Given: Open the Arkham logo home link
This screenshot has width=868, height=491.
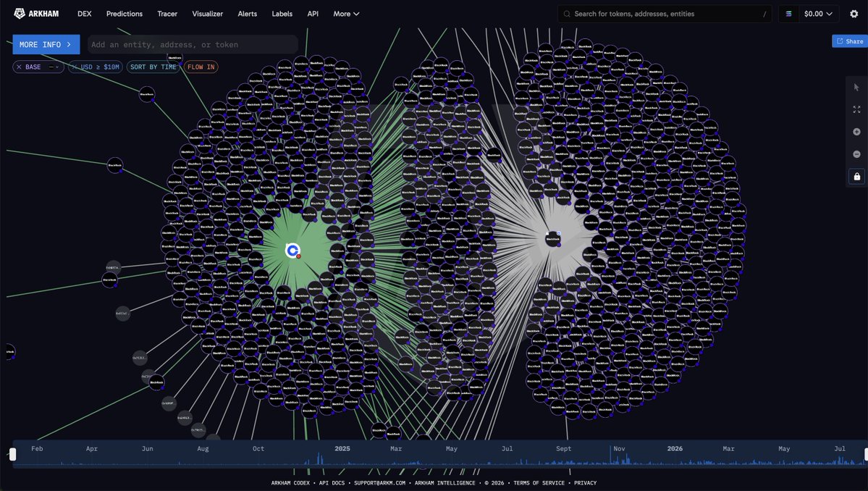Looking at the screenshot, I should pyautogui.click(x=36, y=14).
